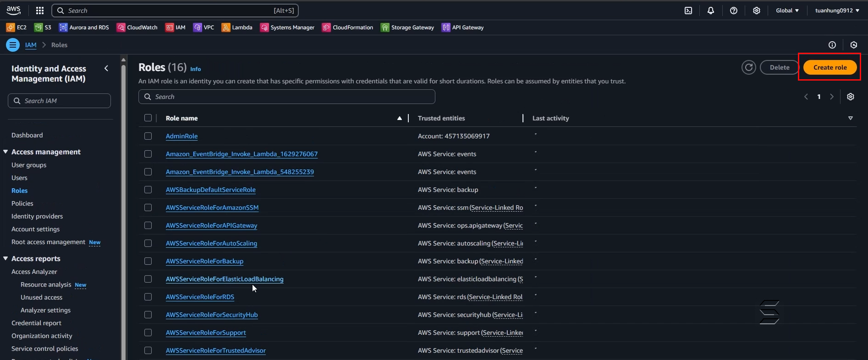868x360 pixels.
Task: Open the hexagon settings icon below account name
Action: (x=854, y=45)
